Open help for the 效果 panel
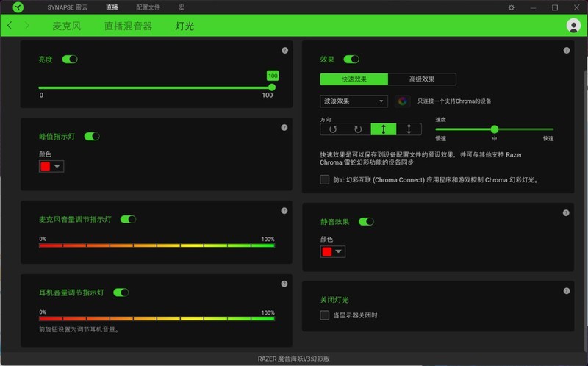Screen dimensions: 588x366 pyautogui.click(x=567, y=50)
